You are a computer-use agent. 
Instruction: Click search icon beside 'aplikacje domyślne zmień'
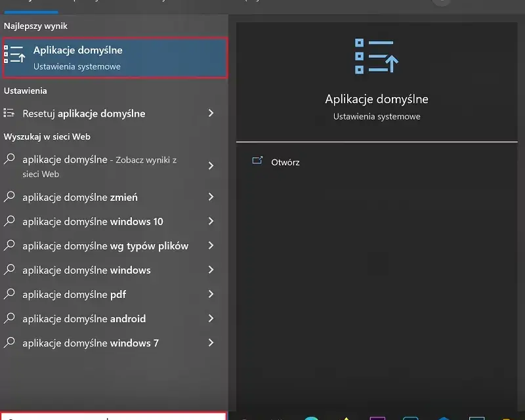[9, 197]
